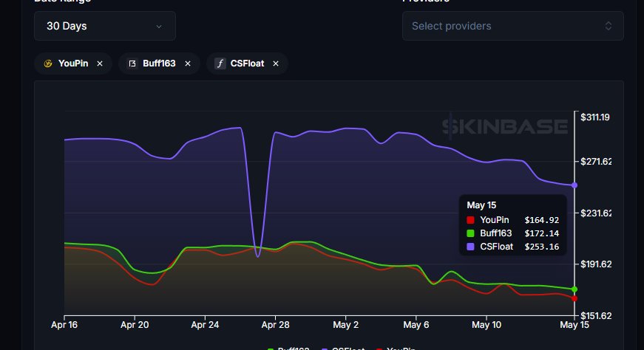Click the Apr 24 axis label
Image resolution: width=644 pixels, height=350 pixels.
[x=205, y=325]
